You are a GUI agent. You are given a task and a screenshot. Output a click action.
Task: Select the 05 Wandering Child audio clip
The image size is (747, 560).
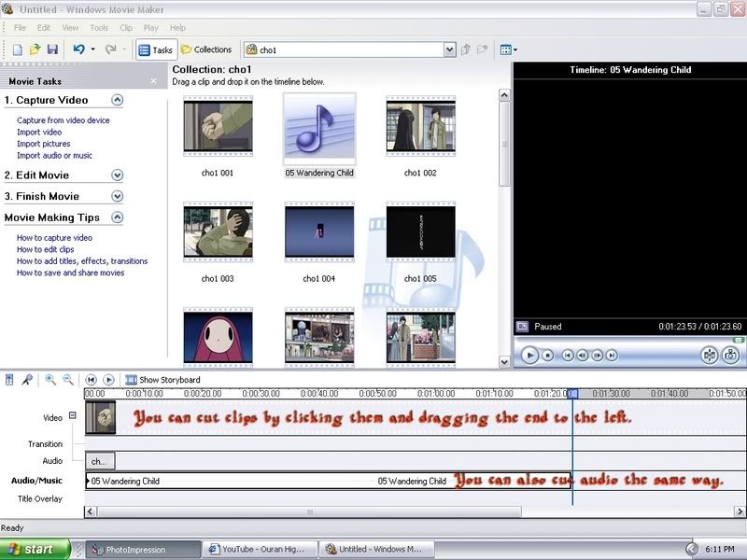tap(319, 128)
